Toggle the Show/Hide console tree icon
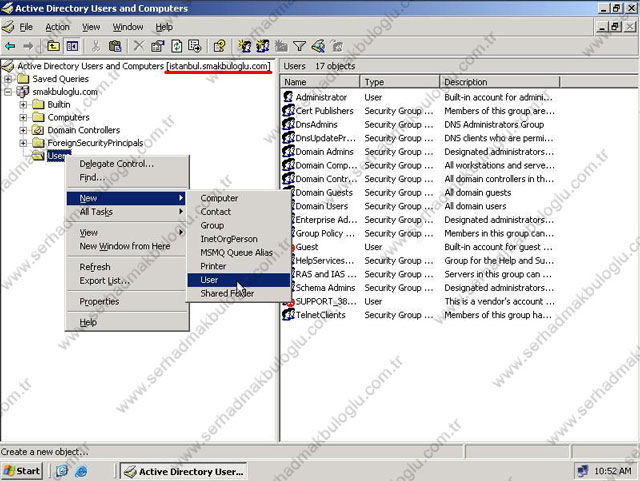Image resolution: width=640 pixels, height=481 pixels. click(x=73, y=46)
